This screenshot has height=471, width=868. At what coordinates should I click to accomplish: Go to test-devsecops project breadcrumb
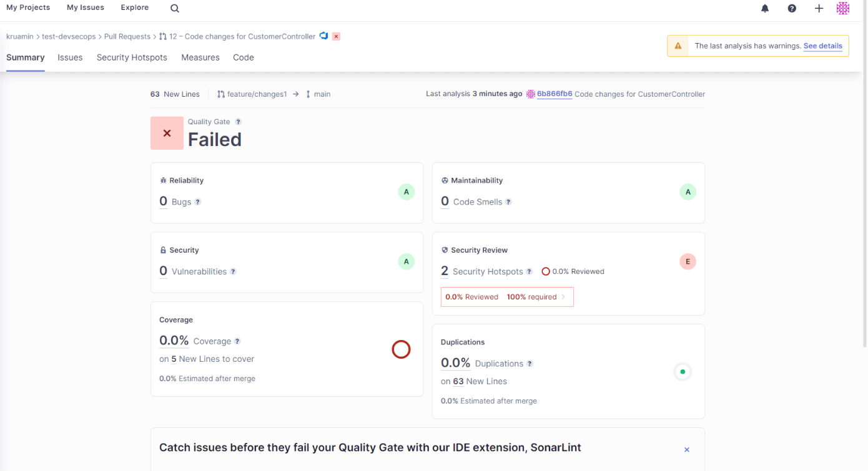coord(69,37)
